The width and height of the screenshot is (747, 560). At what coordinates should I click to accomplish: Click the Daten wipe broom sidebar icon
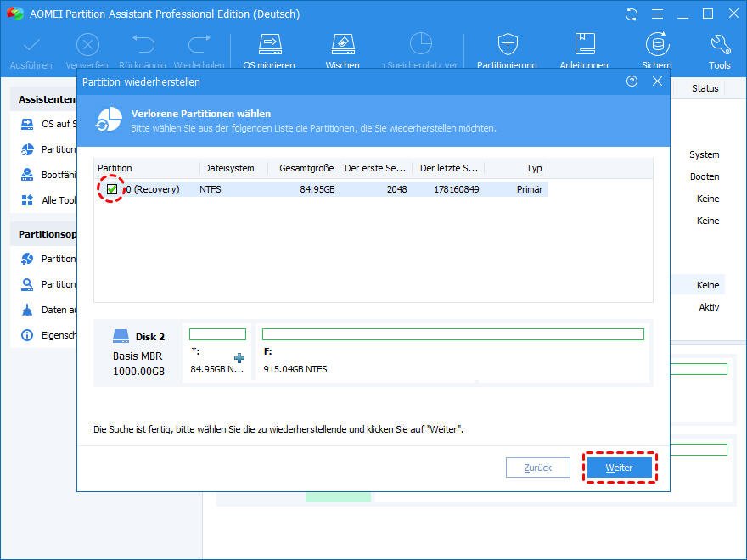(x=27, y=310)
